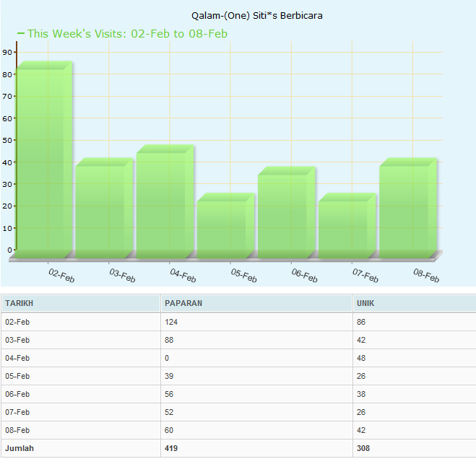
Task: Click the 03-Feb x-axis label
Action: (x=122, y=276)
